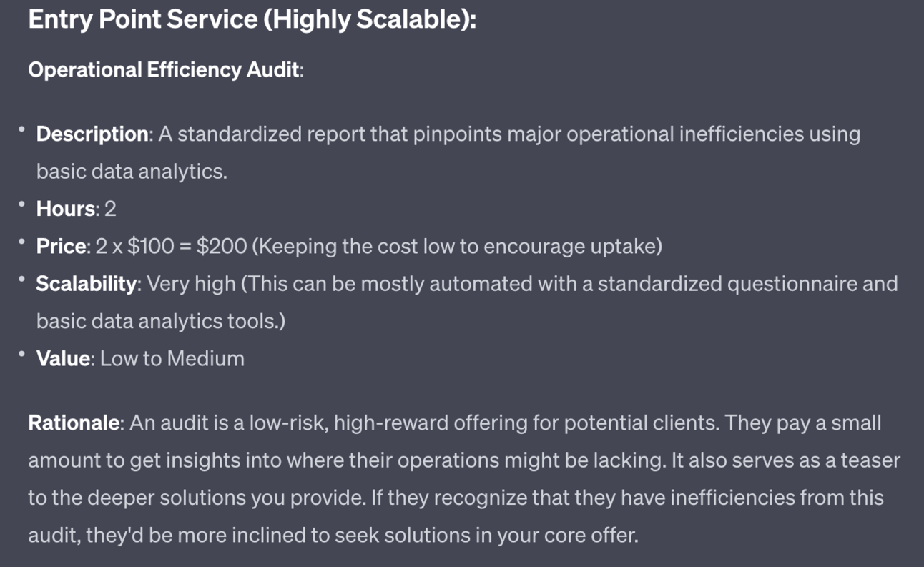
Task: Click the bold "Value" label
Action: [64, 358]
